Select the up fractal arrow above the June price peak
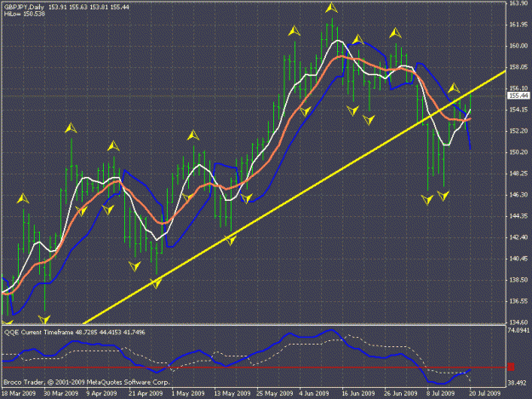This screenshot has width=532, height=399. pyautogui.click(x=331, y=8)
